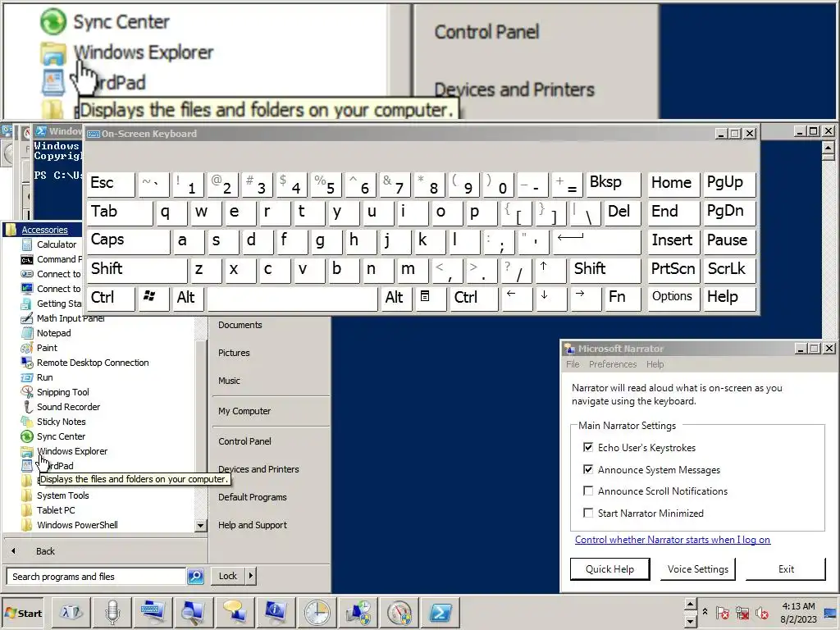840x630 pixels.
Task: Launch Sticky Notes
Action: coord(53,422)
